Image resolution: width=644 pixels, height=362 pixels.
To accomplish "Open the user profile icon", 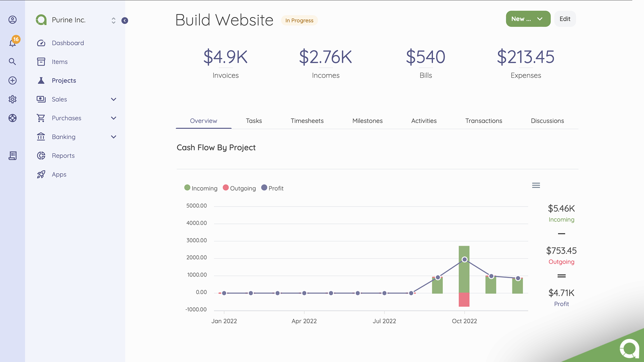I will point(12,20).
